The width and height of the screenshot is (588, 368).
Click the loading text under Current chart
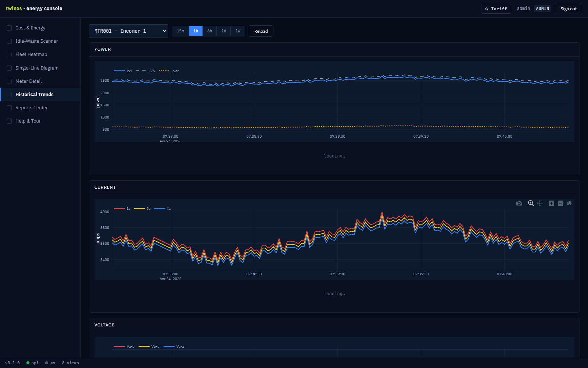tap(334, 294)
